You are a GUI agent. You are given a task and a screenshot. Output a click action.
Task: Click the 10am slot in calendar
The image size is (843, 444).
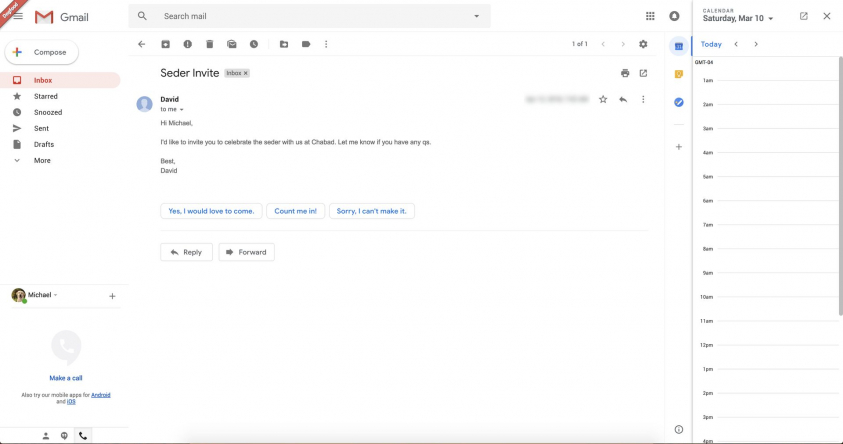pos(777,309)
